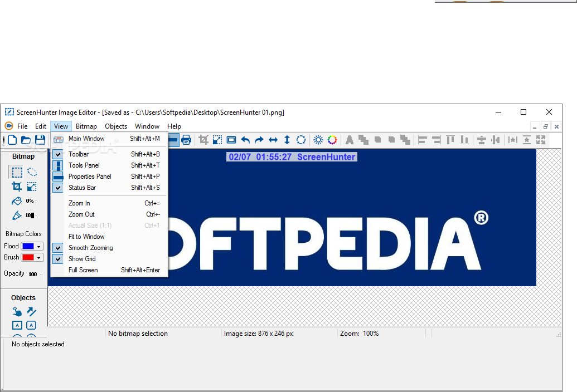Click the Resize image icon in the top toolbar

217,140
